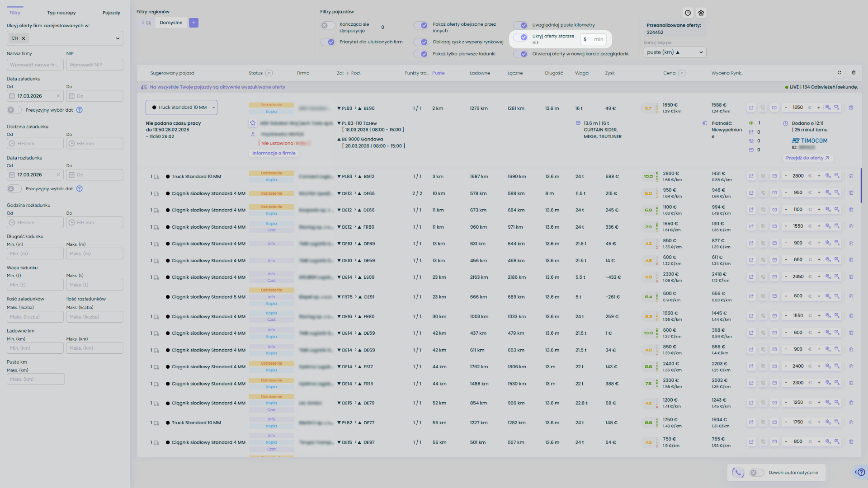Enable 'Dzwoń automatycznie' toggle
The width and height of the screenshot is (868, 488).
(756, 473)
